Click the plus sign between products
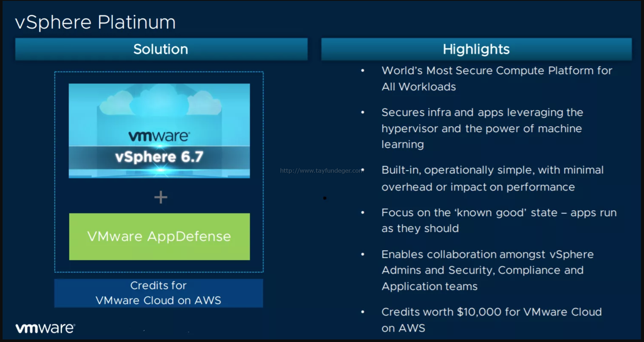644x342 pixels. (161, 197)
